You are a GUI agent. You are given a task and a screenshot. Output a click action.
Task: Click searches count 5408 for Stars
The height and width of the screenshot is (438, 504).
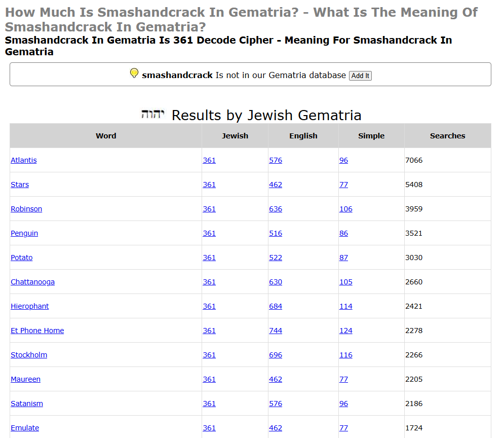414,185
